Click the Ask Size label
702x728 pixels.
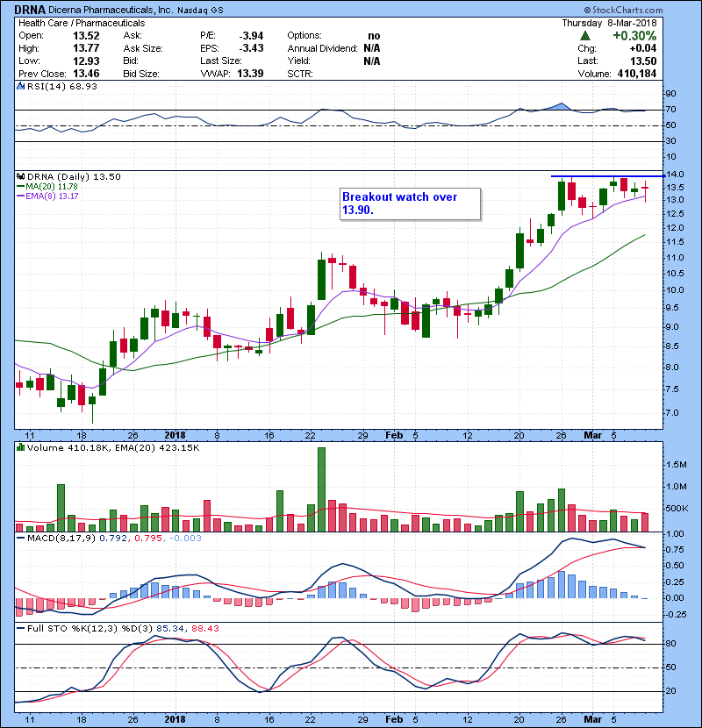143,48
